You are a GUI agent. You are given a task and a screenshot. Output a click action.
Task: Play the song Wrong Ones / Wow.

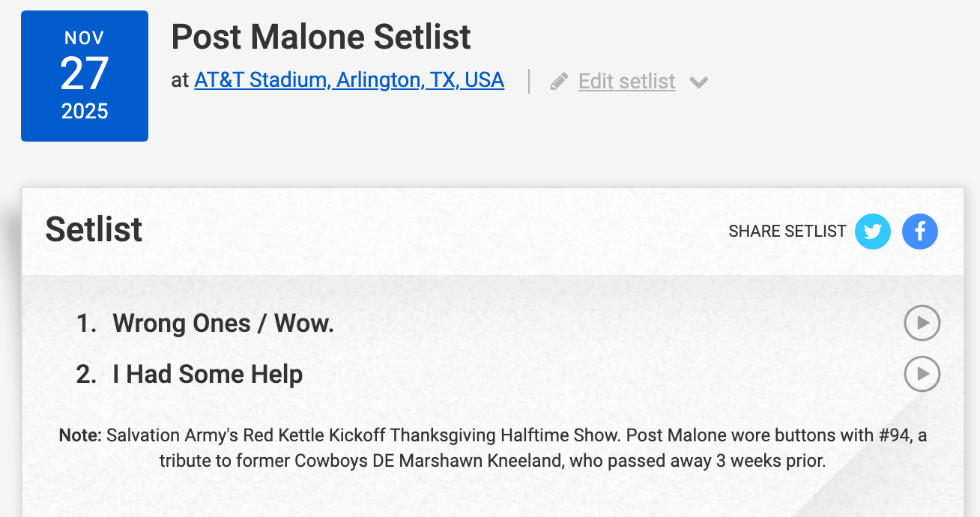(x=922, y=323)
